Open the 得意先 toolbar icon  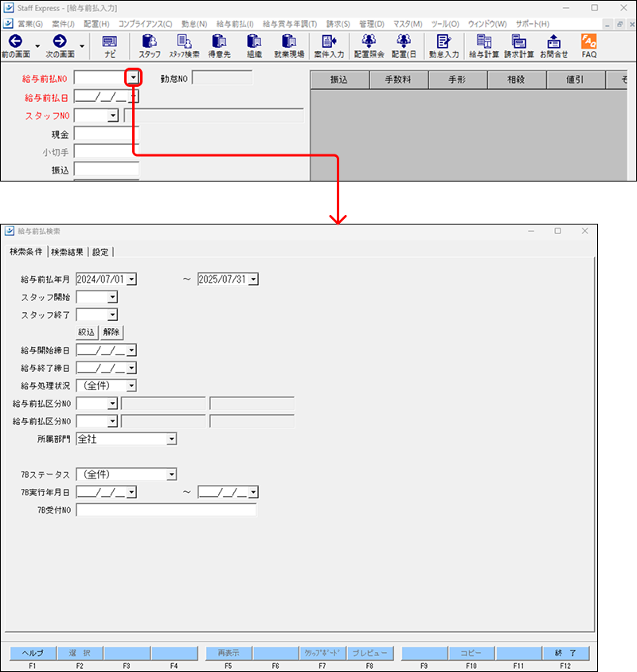coord(220,45)
